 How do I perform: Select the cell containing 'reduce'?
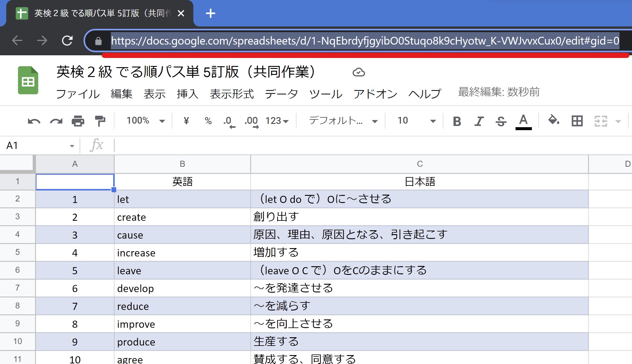pos(182,306)
